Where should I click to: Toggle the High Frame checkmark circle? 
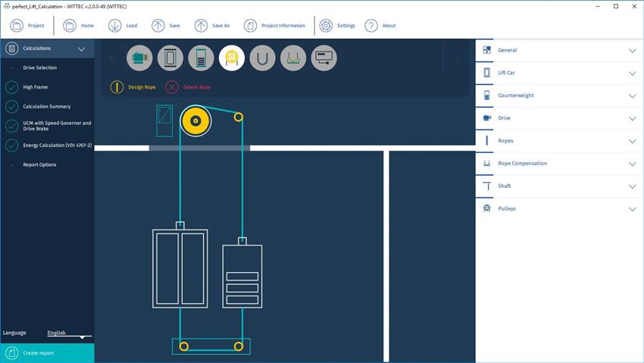(x=11, y=87)
